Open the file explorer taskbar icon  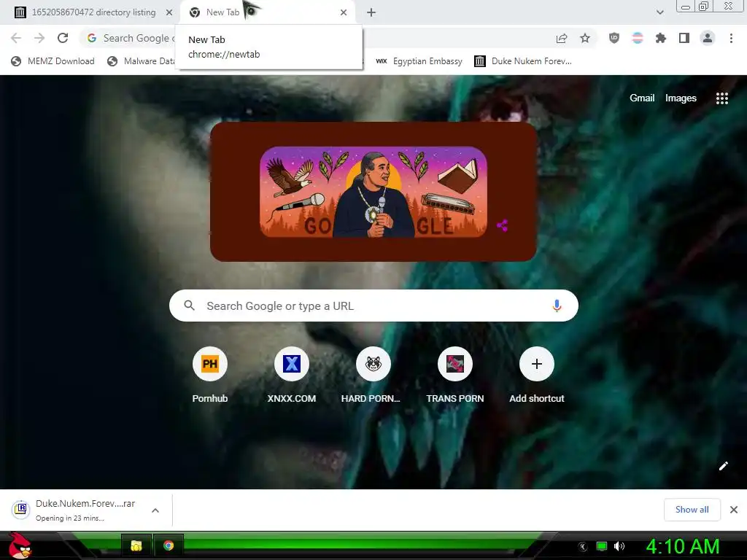point(136,545)
